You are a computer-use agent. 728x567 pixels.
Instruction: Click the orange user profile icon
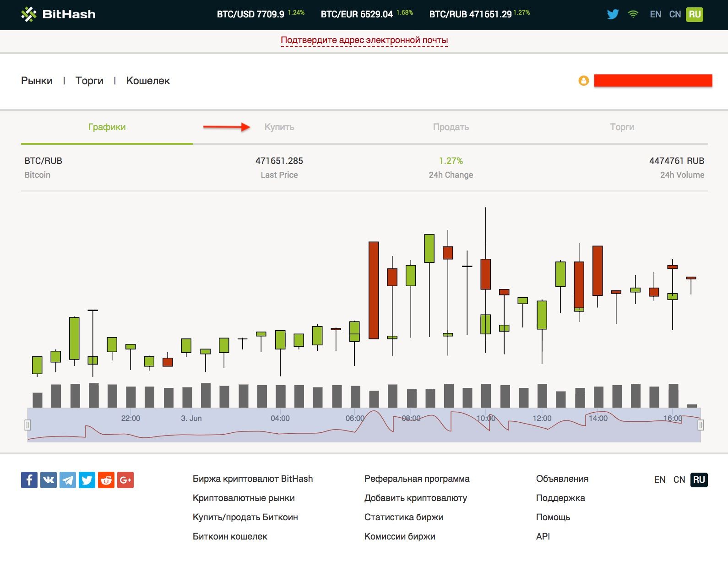click(583, 81)
